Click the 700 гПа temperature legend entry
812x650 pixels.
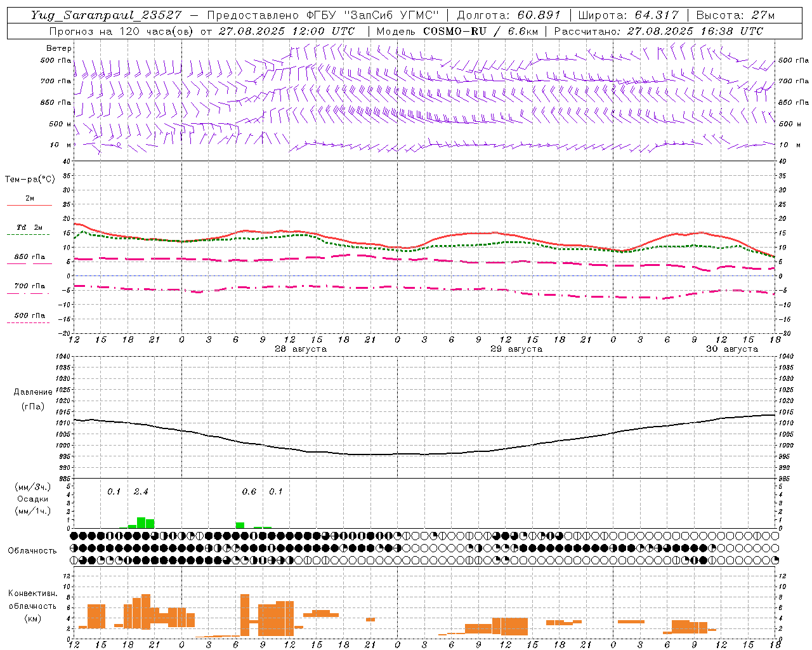tap(30, 286)
